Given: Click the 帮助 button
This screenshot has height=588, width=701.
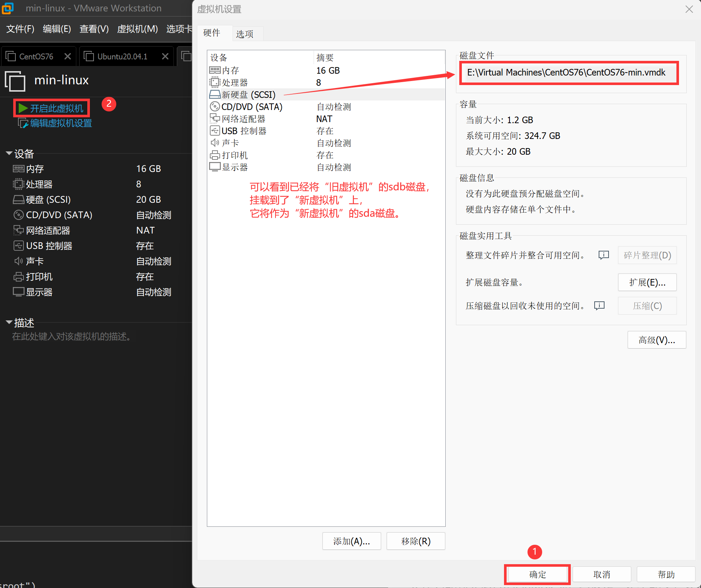Looking at the screenshot, I should click(x=666, y=574).
